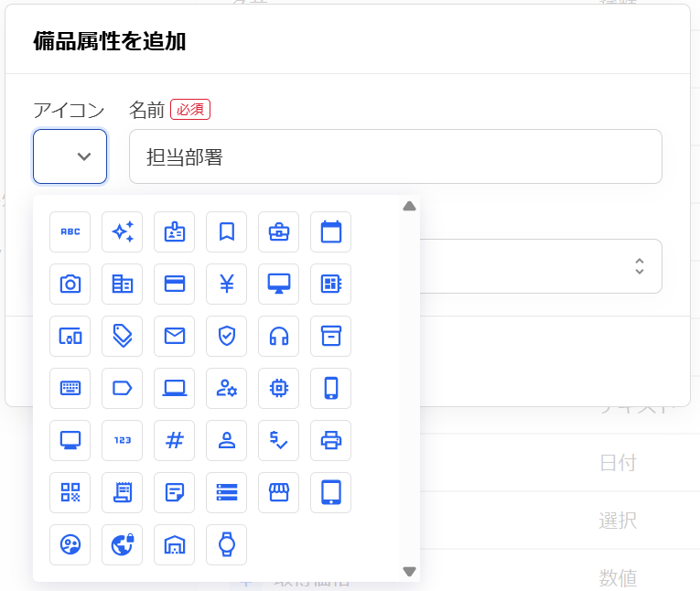
Task: Collapse the アイコン dropdown selector
Action: (x=70, y=156)
